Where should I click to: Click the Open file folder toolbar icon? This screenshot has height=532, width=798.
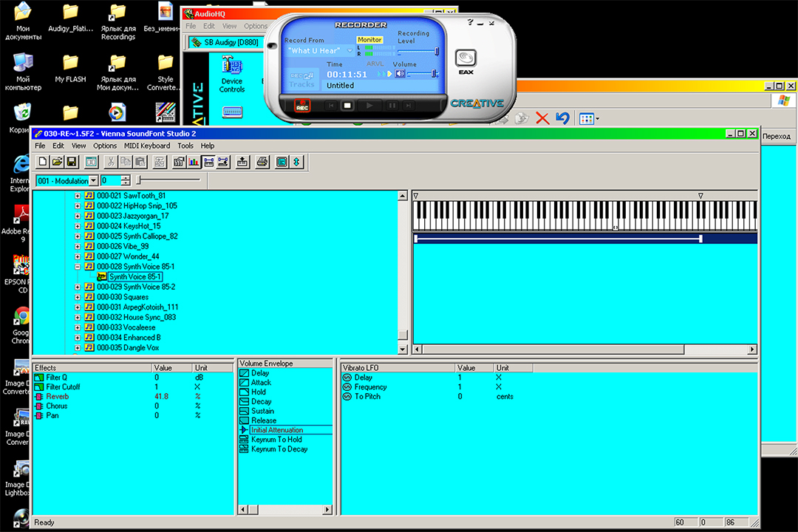pyautogui.click(x=57, y=162)
